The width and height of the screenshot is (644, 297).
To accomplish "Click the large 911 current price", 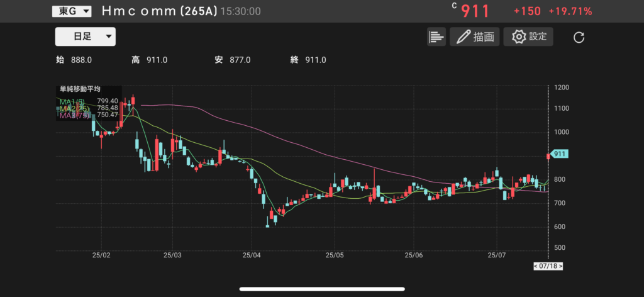I will tap(475, 11).
